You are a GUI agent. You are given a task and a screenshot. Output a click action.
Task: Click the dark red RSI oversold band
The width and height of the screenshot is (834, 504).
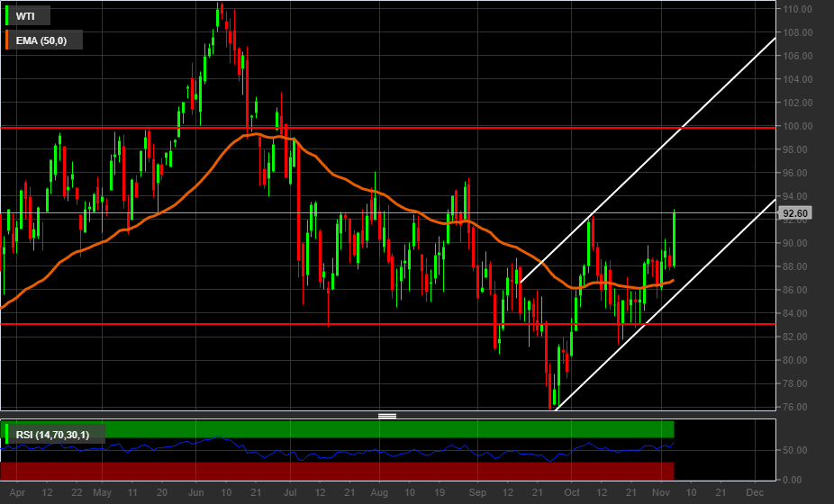tap(337, 471)
